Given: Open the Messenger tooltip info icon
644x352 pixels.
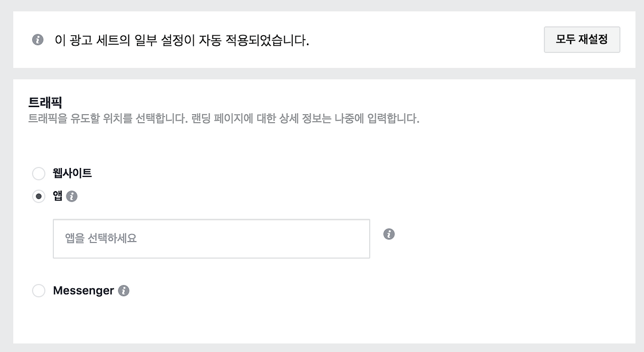Looking at the screenshot, I should click(x=124, y=291).
